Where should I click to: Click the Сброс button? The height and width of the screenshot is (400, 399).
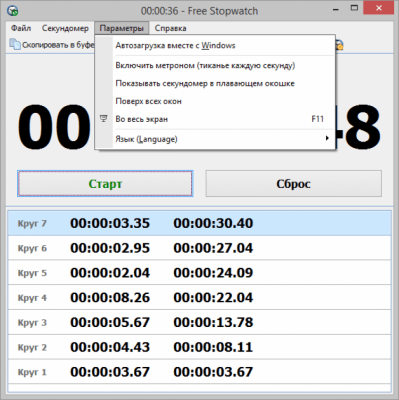(293, 184)
